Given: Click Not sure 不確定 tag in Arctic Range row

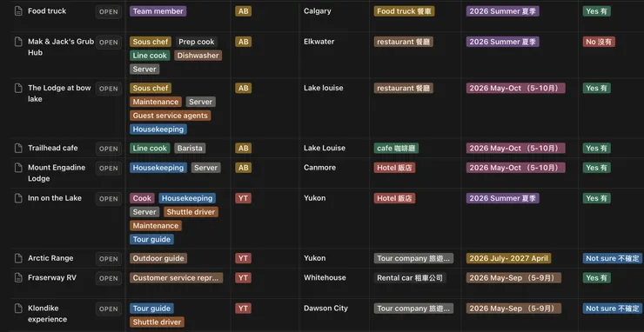Looking at the screenshot, I should (613, 258).
